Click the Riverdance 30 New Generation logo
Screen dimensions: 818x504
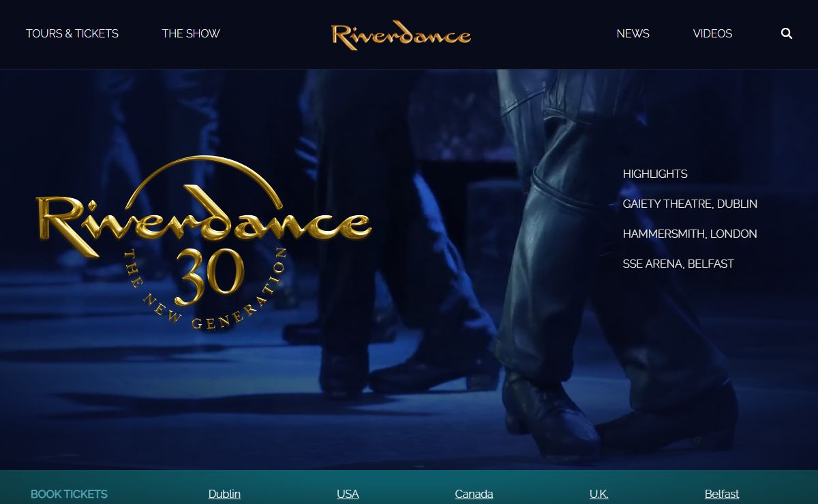[x=203, y=243]
